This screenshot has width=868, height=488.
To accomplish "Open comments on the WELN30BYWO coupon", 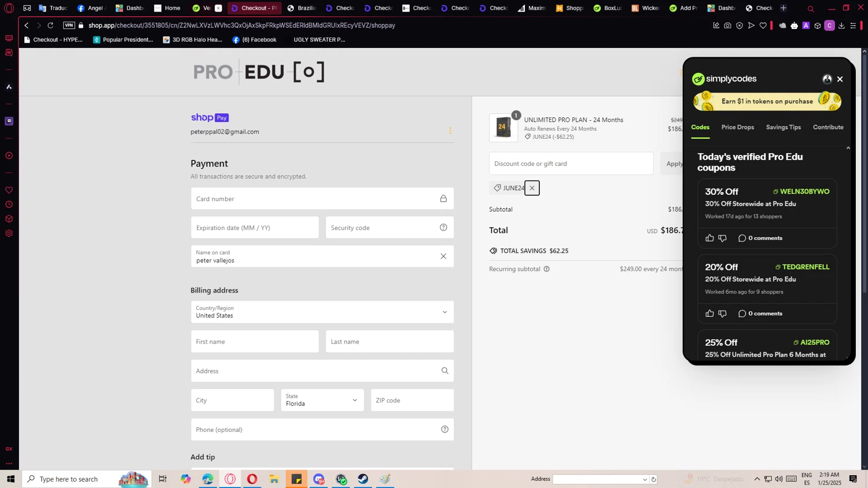I will click(760, 238).
